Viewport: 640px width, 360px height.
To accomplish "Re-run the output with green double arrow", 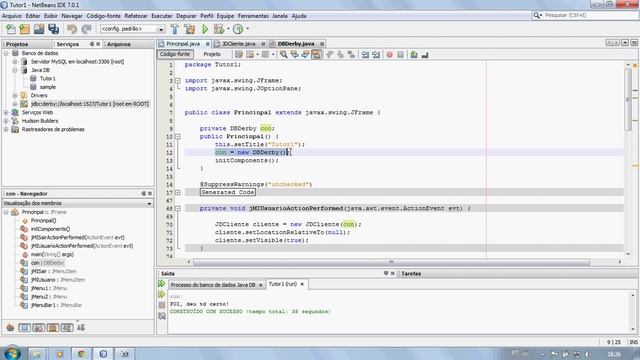I will [162, 284].
